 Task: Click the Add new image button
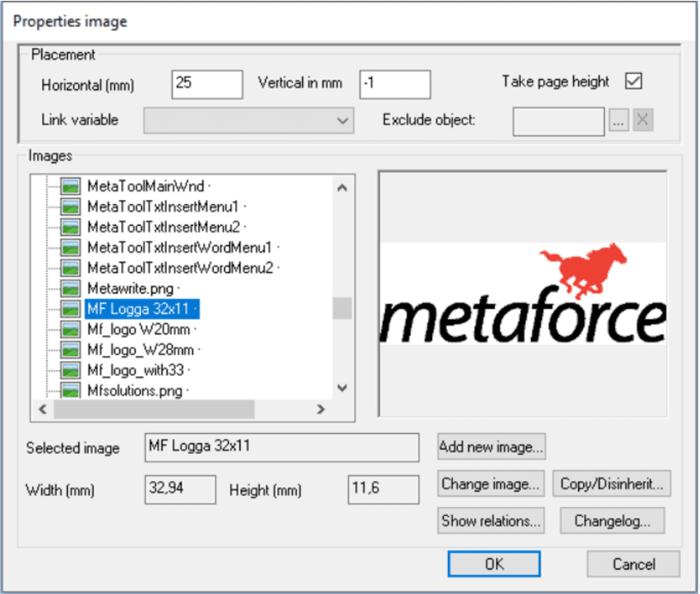(x=492, y=446)
